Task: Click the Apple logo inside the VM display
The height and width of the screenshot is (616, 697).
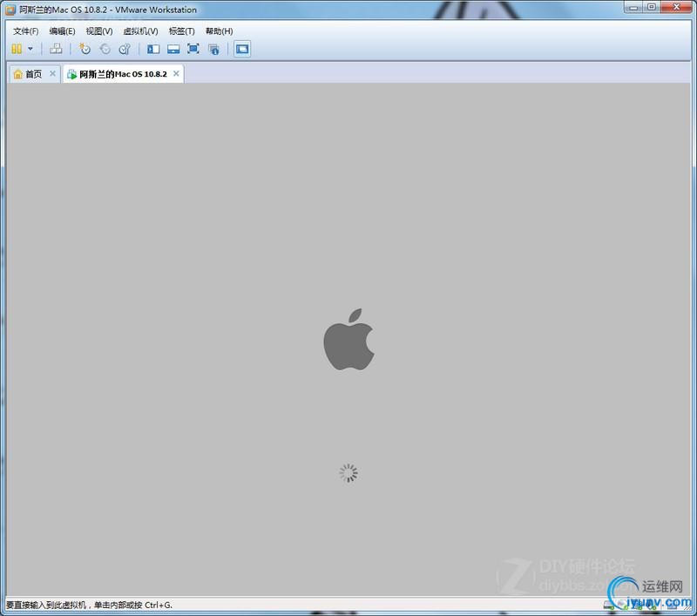Action: click(x=349, y=339)
